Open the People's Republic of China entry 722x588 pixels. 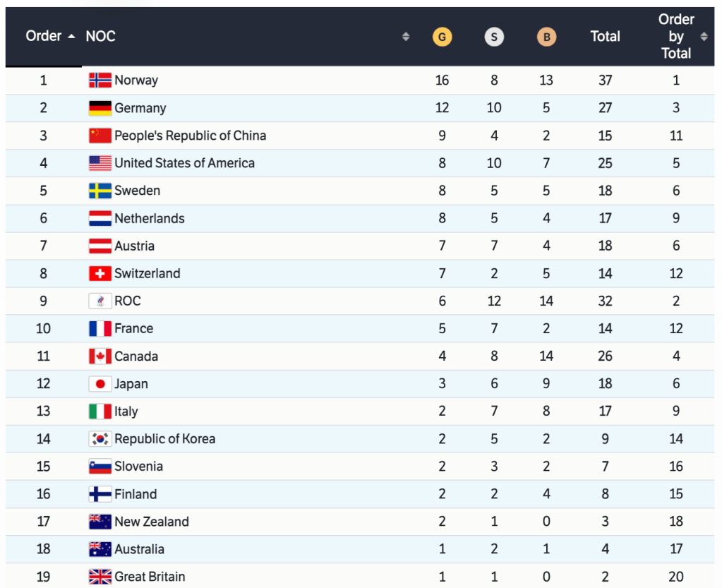[190, 136]
